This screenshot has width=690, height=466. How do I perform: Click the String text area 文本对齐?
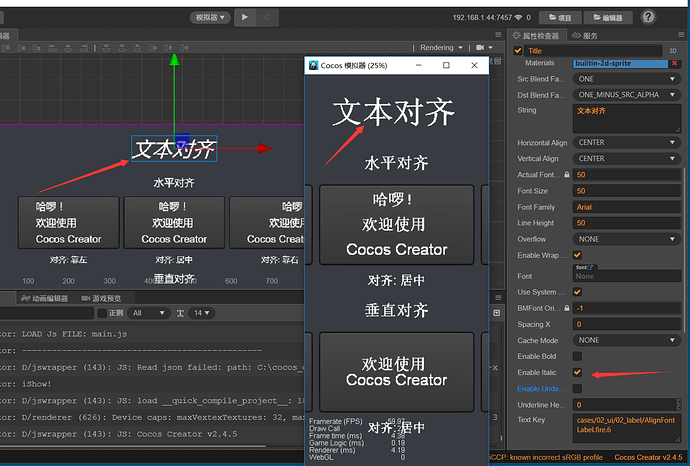click(x=627, y=118)
